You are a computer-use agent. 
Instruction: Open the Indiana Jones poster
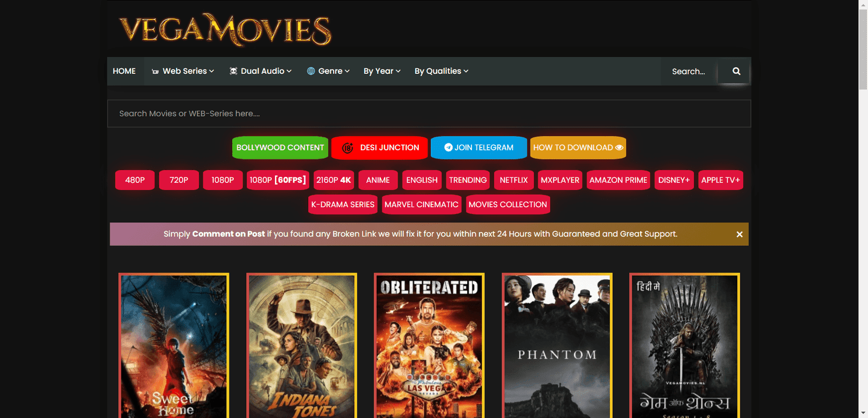[x=302, y=346]
